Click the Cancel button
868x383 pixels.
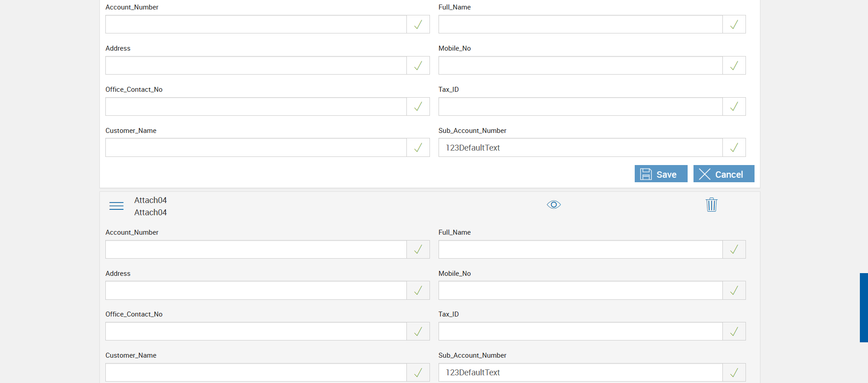pyautogui.click(x=723, y=174)
